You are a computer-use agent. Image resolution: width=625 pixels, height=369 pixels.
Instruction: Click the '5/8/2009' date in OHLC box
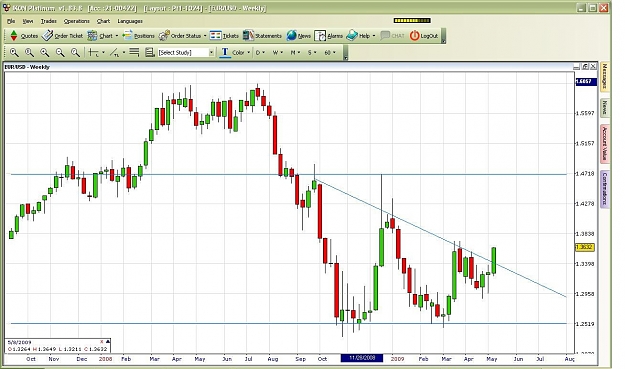19,342
